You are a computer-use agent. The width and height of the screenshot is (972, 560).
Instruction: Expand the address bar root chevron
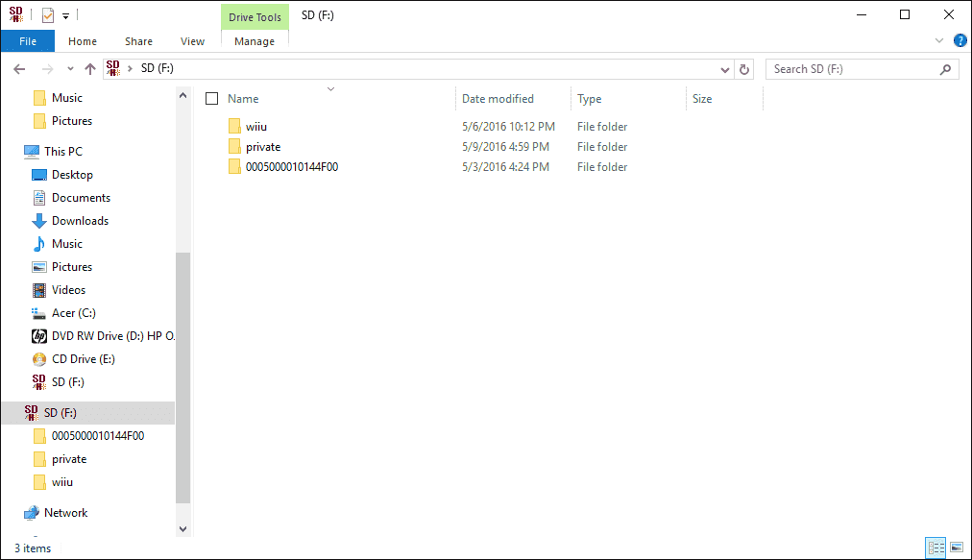click(130, 68)
